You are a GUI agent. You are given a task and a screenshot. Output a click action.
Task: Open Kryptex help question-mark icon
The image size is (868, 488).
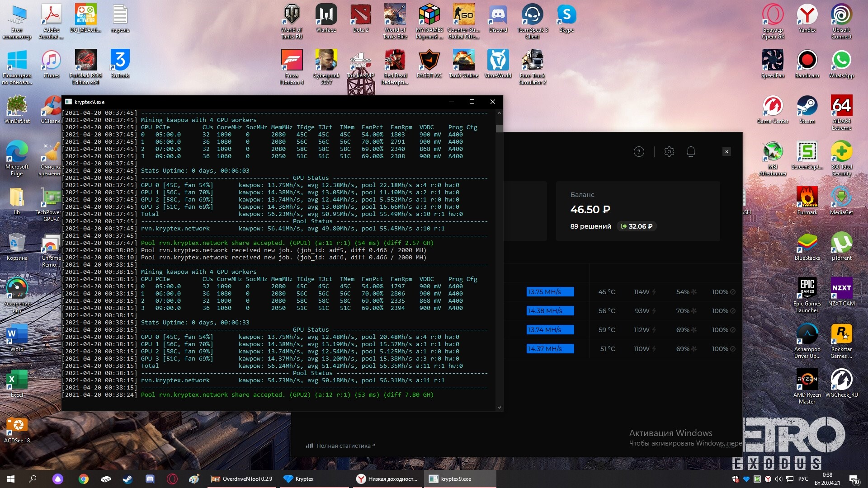click(x=639, y=152)
